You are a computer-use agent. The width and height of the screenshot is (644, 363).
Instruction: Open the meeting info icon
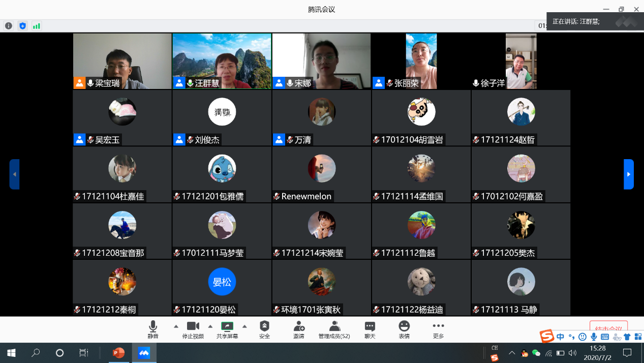click(x=9, y=26)
